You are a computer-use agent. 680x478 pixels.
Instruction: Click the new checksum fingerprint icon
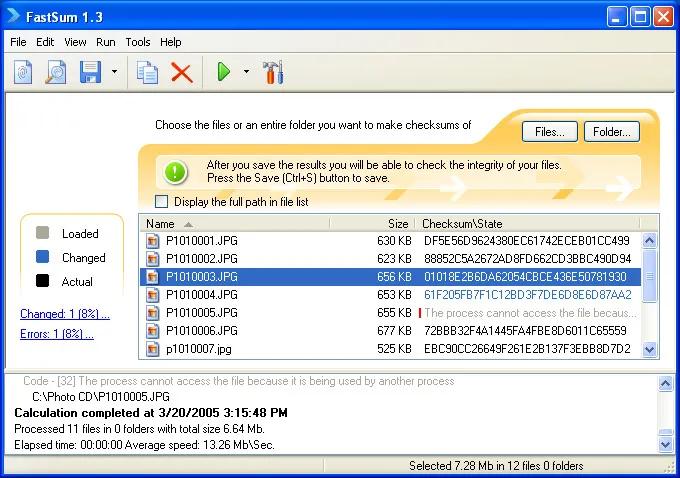(x=23, y=72)
